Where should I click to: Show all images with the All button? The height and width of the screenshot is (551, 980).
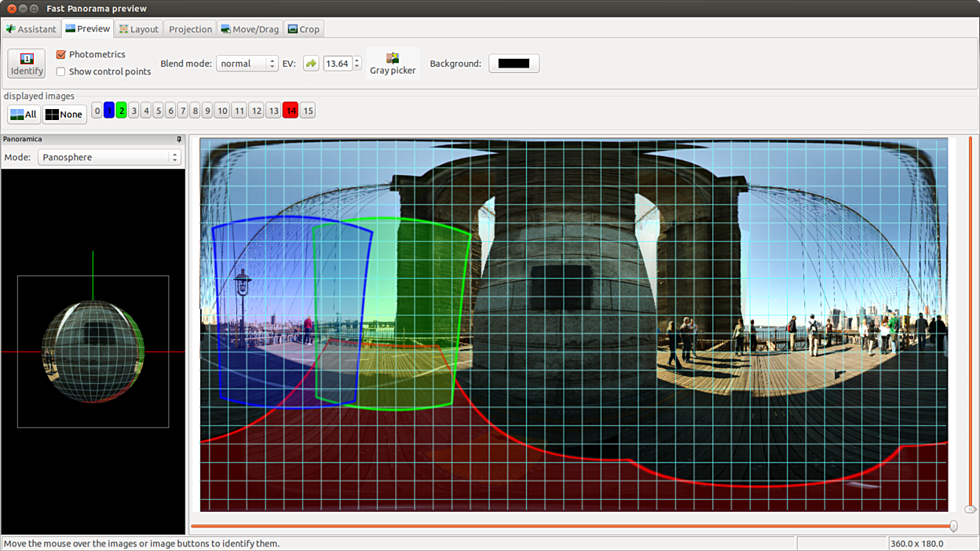24,115
